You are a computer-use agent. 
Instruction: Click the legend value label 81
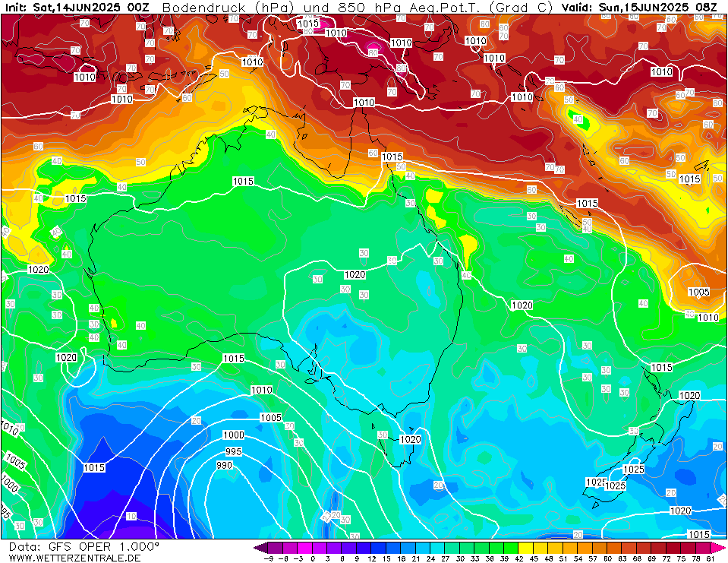[x=711, y=558]
